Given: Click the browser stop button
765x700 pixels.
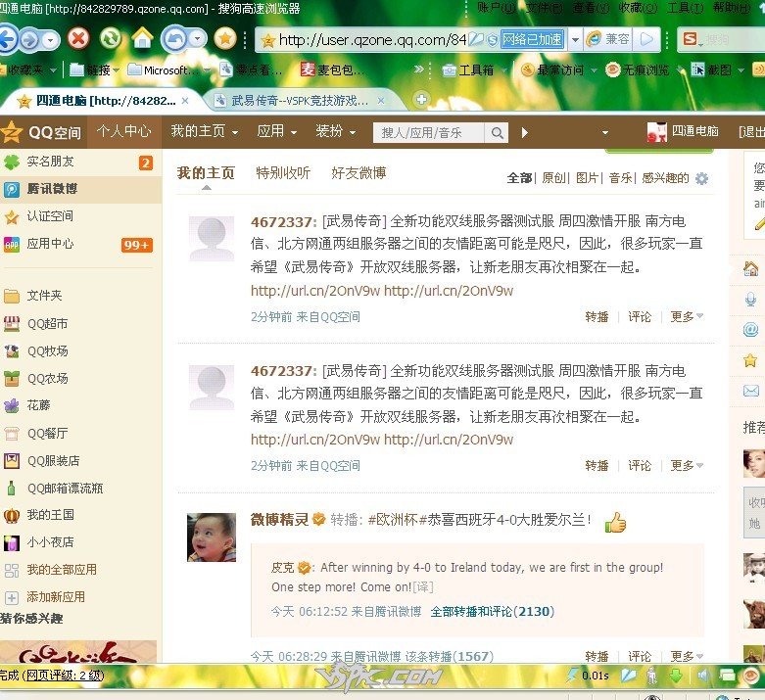Looking at the screenshot, I should coord(78,38).
